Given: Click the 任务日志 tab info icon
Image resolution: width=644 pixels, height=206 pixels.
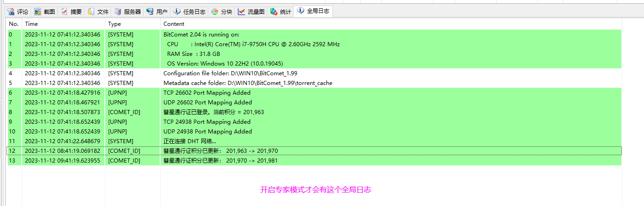Looking at the screenshot, I should tap(177, 12).
